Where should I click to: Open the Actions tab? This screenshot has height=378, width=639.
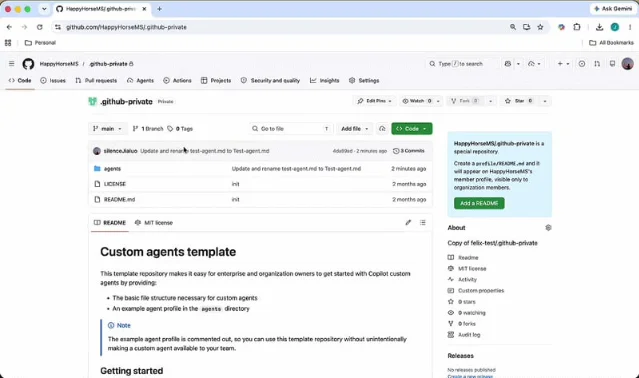coord(177,81)
